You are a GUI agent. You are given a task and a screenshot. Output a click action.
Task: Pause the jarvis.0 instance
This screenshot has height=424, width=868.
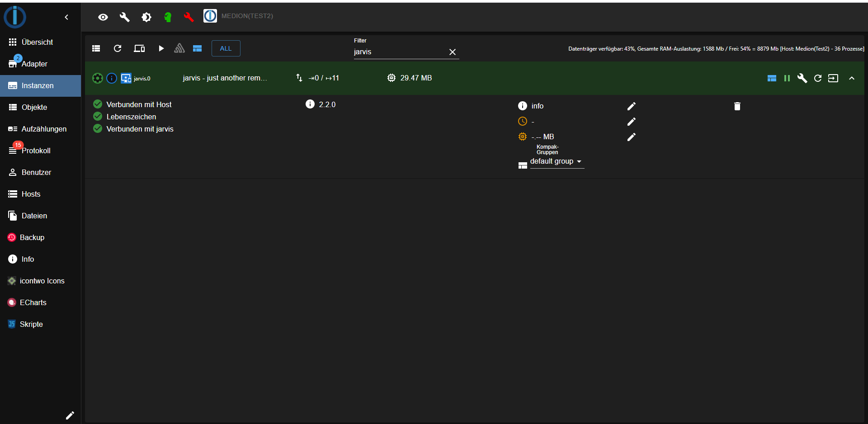click(787, 78)
